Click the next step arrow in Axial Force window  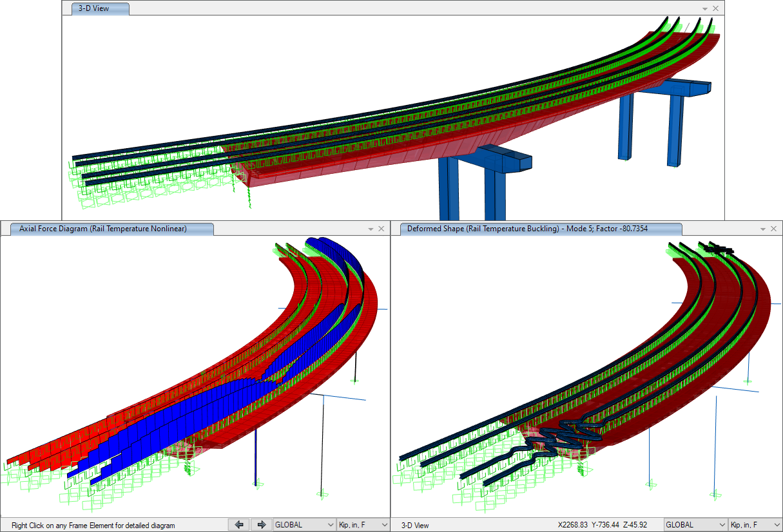pos(262,525)
